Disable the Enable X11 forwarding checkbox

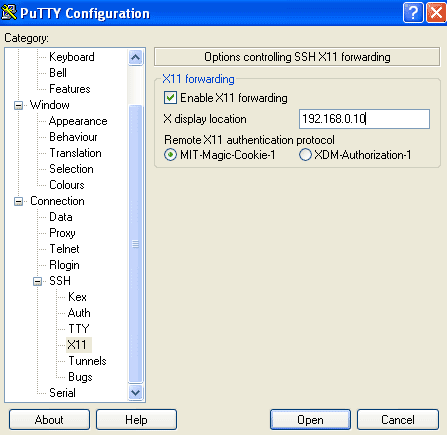(170, 98)
